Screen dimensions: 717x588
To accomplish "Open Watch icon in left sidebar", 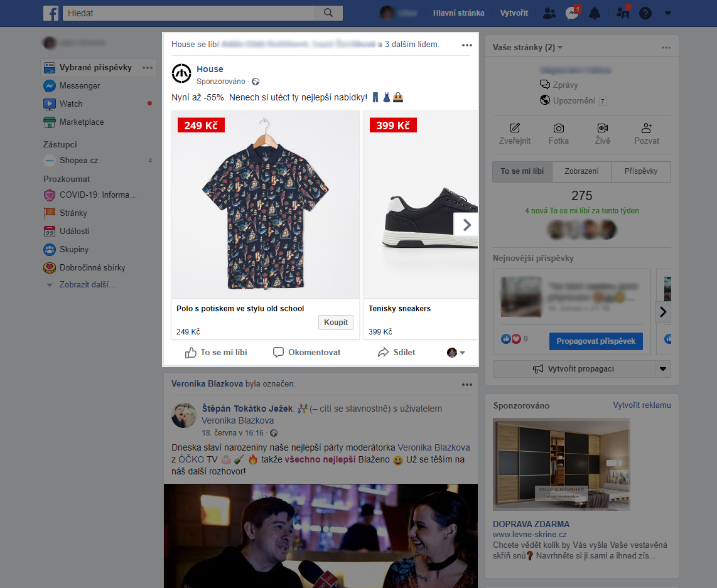I will pos(50,104).
